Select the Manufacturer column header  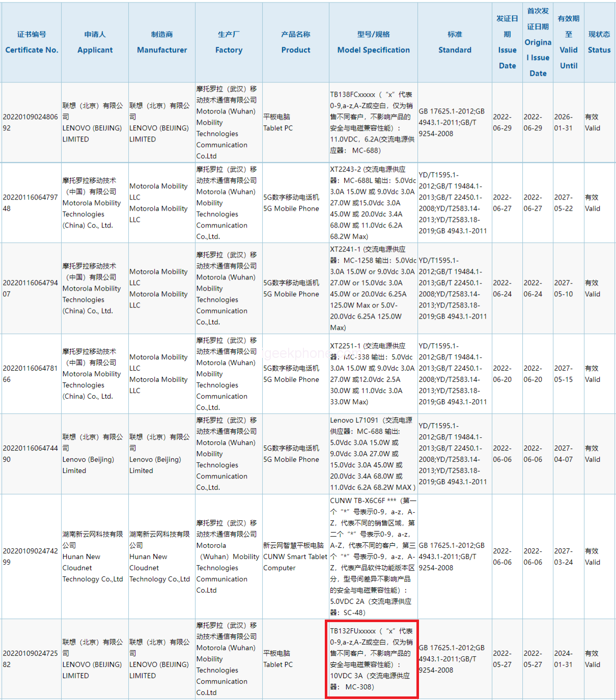(162, 42)
